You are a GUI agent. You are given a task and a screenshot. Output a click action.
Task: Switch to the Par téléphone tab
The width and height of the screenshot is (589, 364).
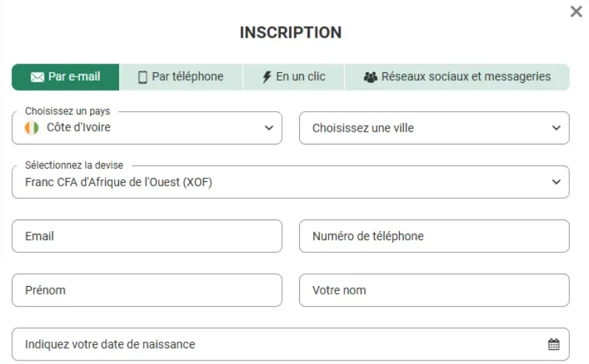[181, 77]
